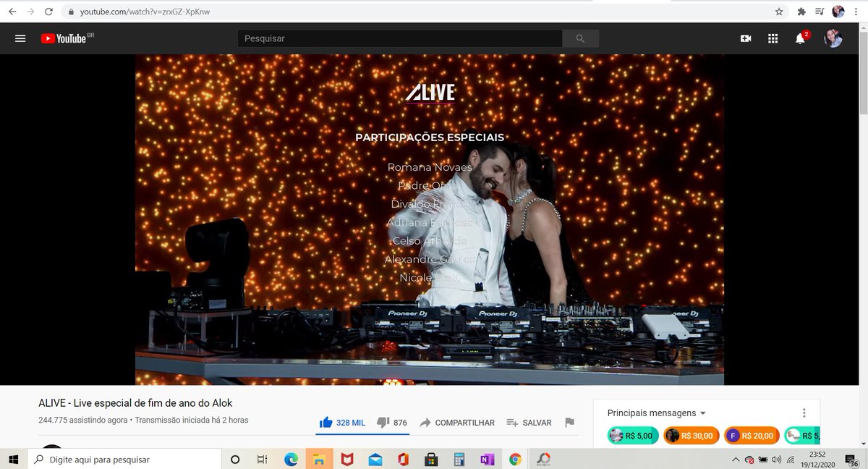Open the Chrome profile avatar

pos(838,12)
